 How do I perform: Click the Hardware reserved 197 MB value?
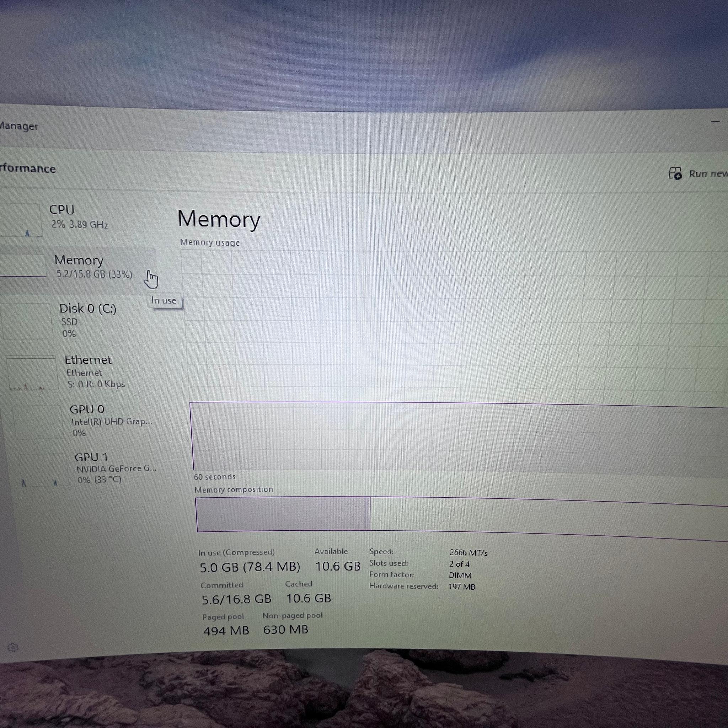click(x=462, y=587)
